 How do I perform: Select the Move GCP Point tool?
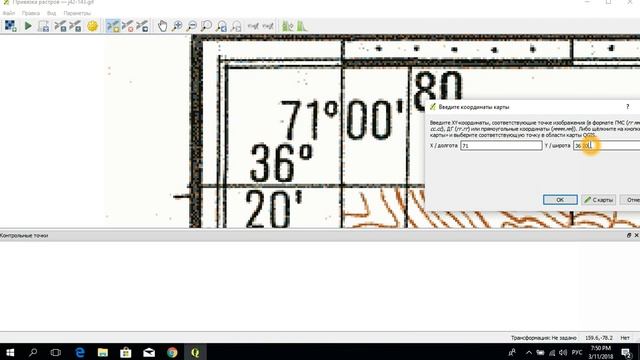[142, 26]
